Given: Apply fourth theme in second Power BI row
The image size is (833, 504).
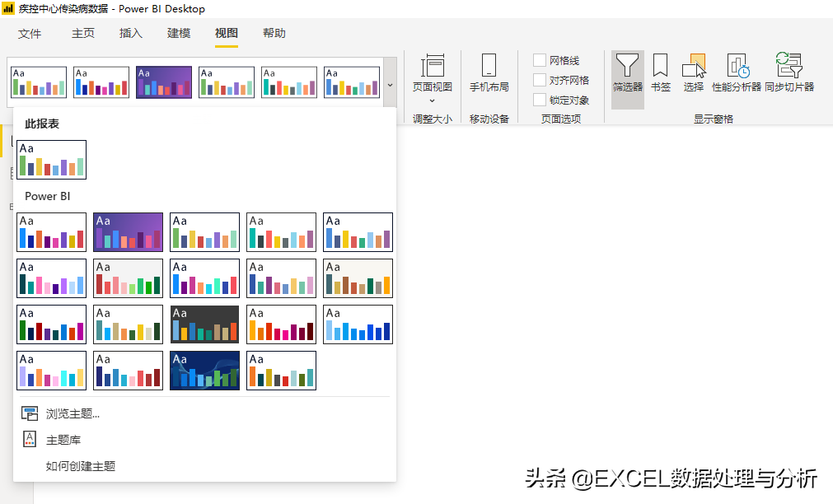Looking at the screenshot, I should pyautogui.click(x=281, y=278).
